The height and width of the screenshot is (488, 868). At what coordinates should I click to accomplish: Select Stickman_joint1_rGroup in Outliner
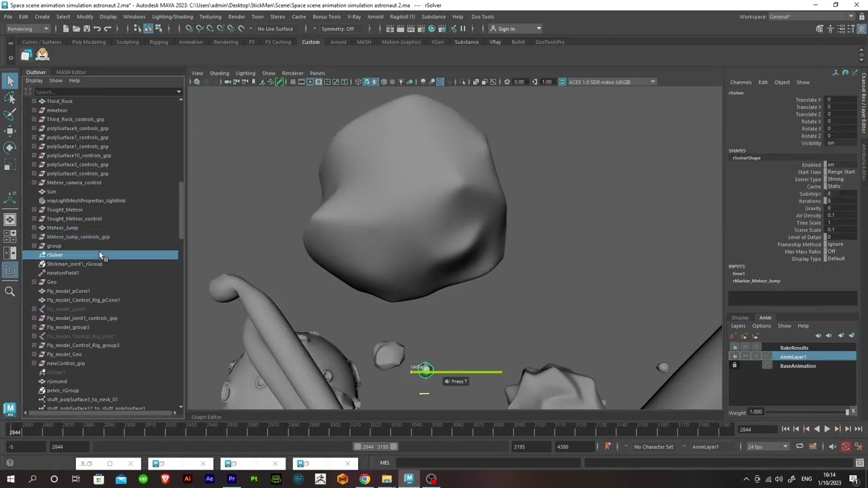point(75,264)
